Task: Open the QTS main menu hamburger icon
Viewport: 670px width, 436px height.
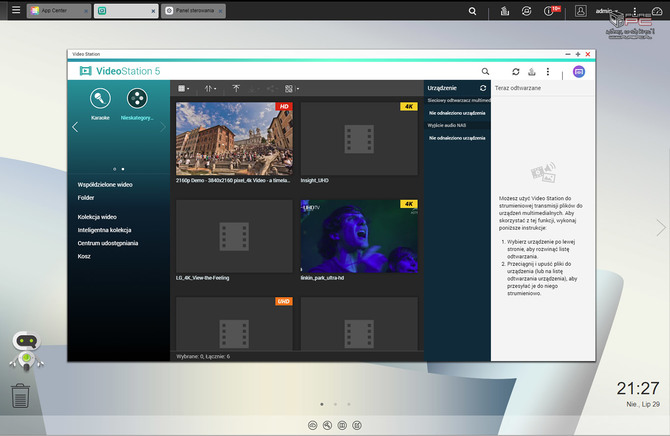Action: 16,9
